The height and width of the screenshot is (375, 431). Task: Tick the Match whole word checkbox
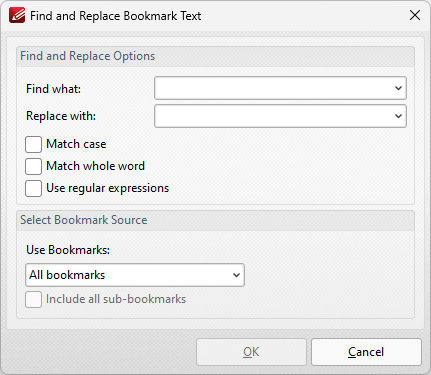[x=33, y=166]
